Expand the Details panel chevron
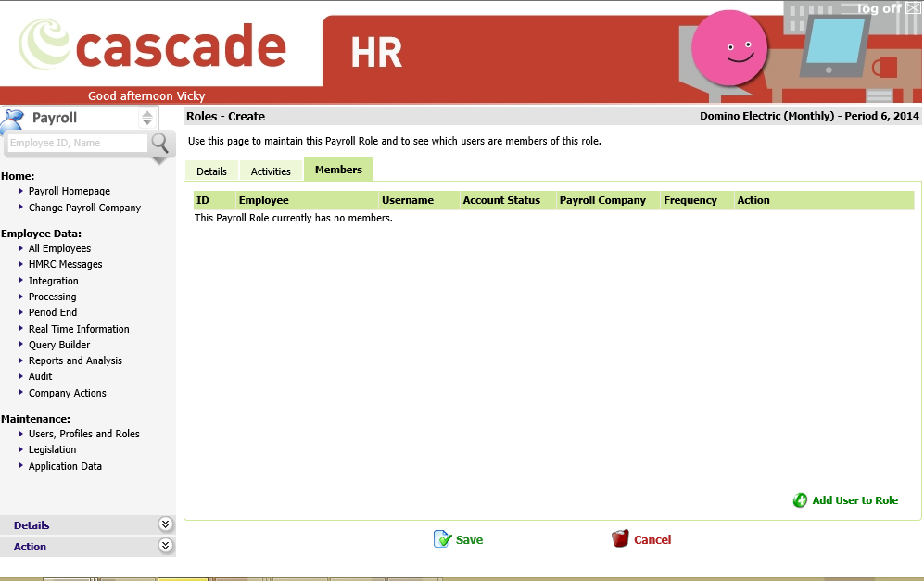The height and width of the screenshot is (581, 924). [166, 524]
